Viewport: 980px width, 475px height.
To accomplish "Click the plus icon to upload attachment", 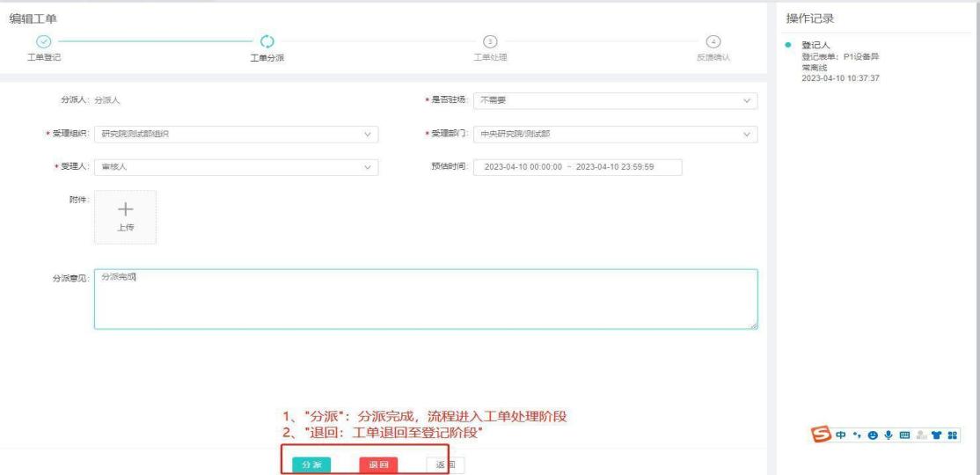I will click(126, 208).
